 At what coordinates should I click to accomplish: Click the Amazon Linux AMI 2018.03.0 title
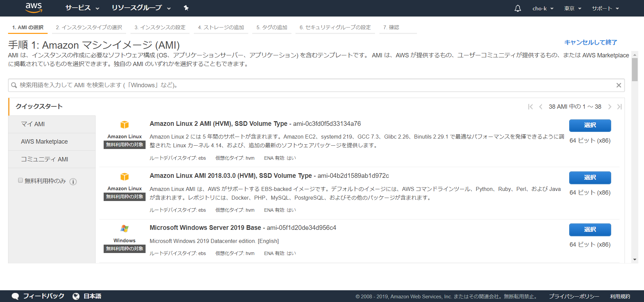click(231, 176)
